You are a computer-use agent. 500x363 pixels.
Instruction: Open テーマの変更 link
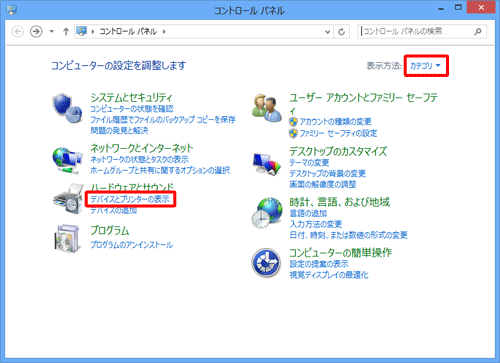tap(309, 163)
